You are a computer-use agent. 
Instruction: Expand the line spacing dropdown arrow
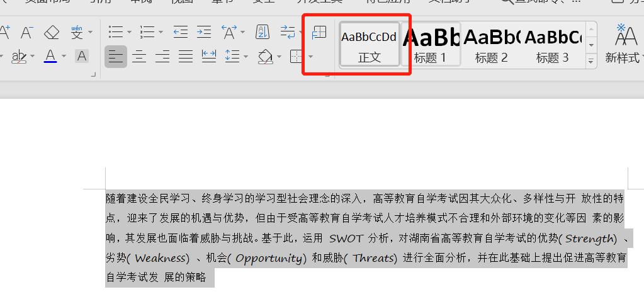(246, 56)
